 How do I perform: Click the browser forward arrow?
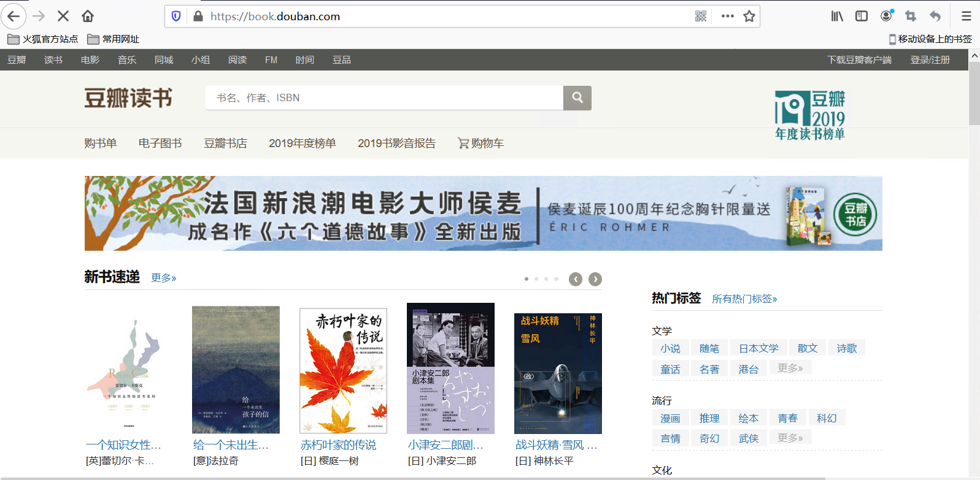pyautogui.click(x=39, y=16)
